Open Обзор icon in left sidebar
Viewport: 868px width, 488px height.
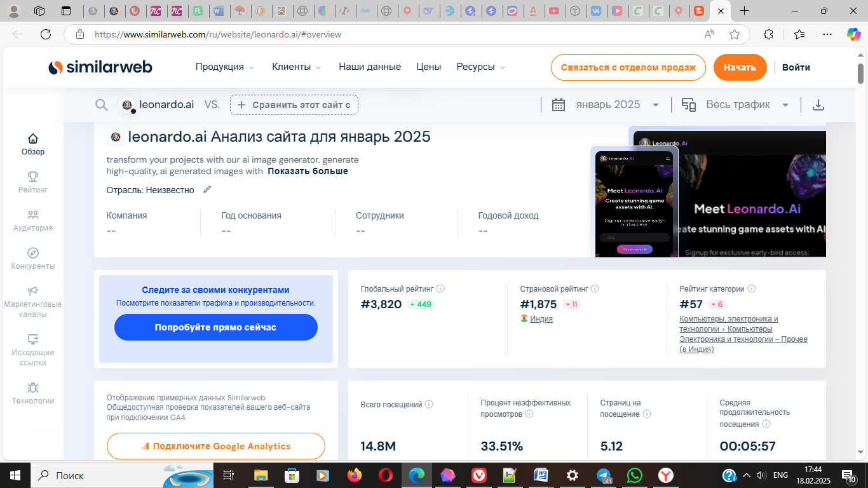33,139
